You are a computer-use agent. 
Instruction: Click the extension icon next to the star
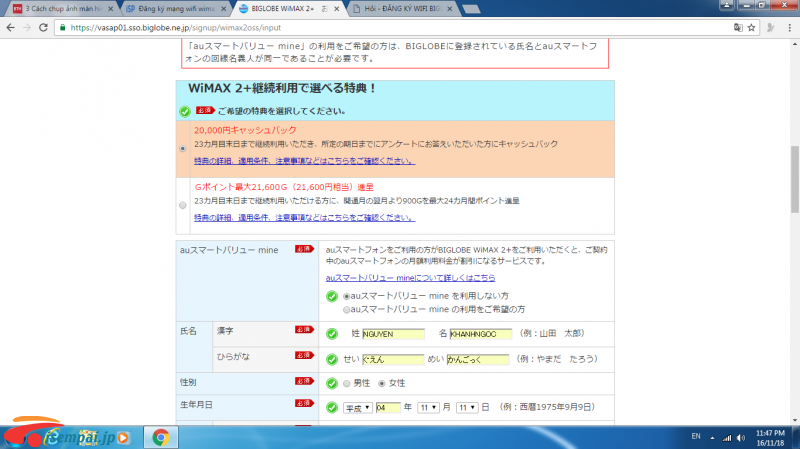pyautogui.click(x=770, y=28)
